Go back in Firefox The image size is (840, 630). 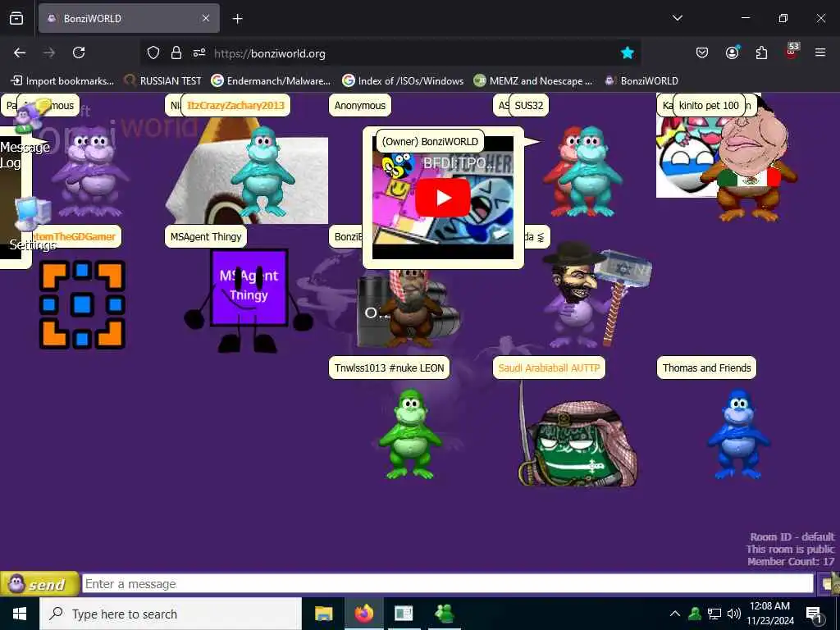[x=20, y=52]
